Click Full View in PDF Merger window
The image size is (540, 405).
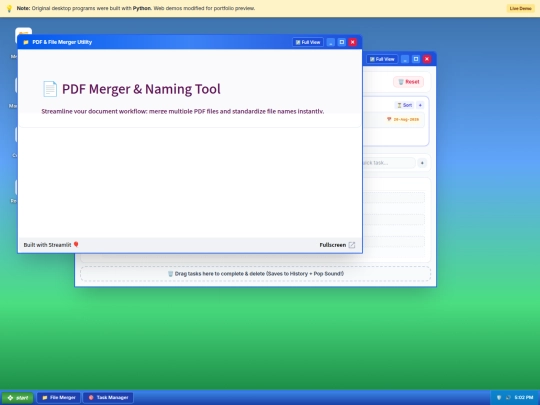(308, 42)
